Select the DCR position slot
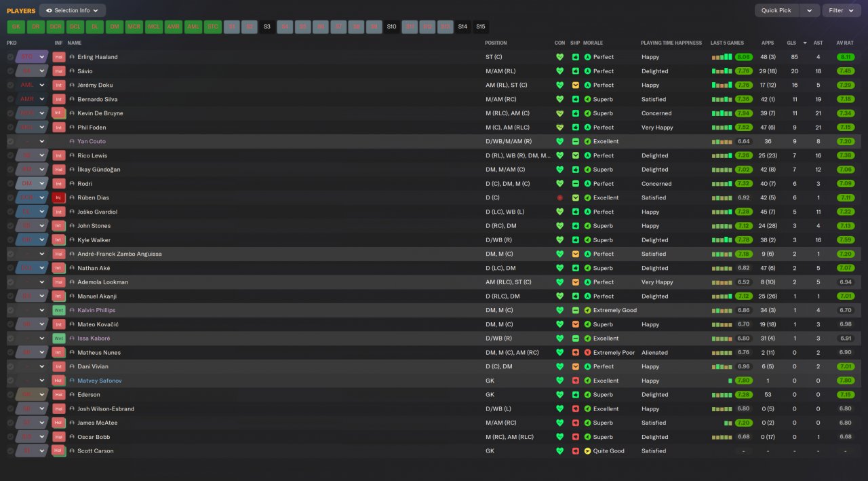This screenshot has width=868, height=481. pyautogui.click(x=56, y=27)
